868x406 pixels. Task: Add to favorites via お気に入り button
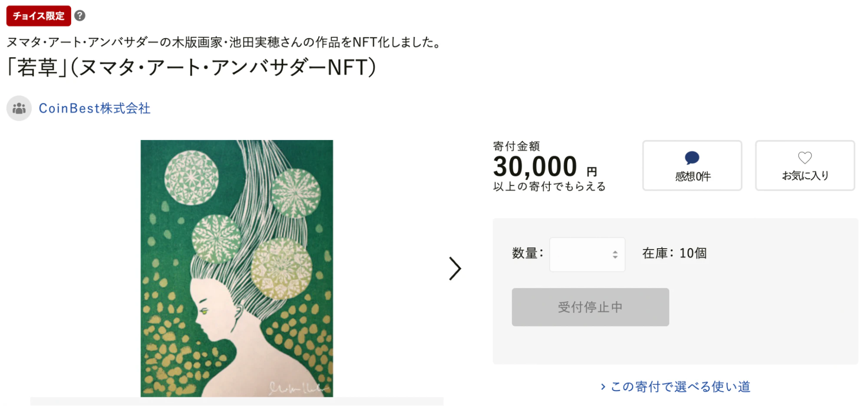[805, 165]
